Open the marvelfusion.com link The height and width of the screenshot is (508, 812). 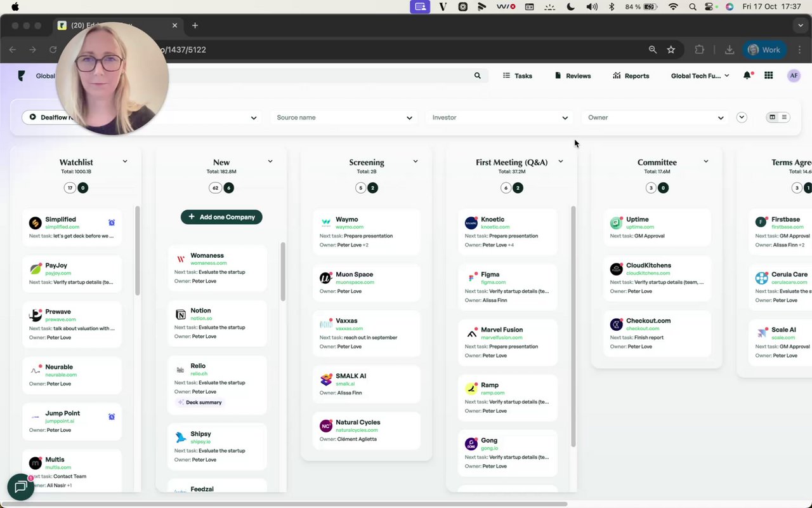pyautogui.click(x=502, y=337)
